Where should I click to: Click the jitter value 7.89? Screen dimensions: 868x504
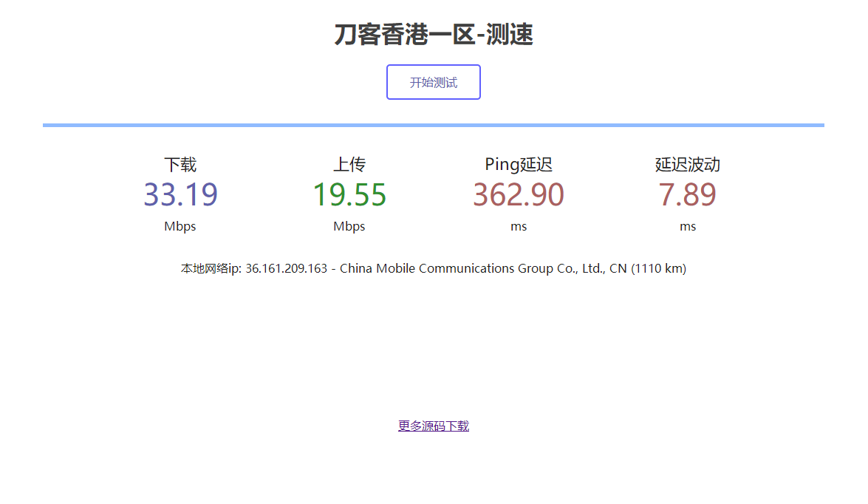pos(686,194)
